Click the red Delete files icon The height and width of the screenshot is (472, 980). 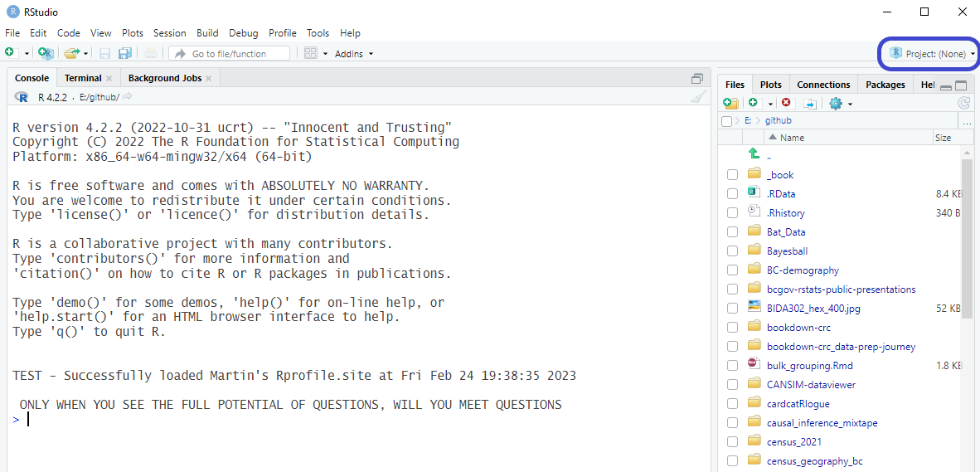[786, 104]
